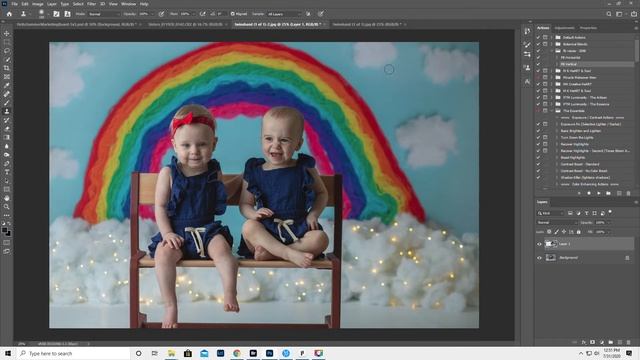The height and width of the screenshot is (360, 640).
Task: Select the Basic Brighten and Lighten action
Action: point(580,131)
